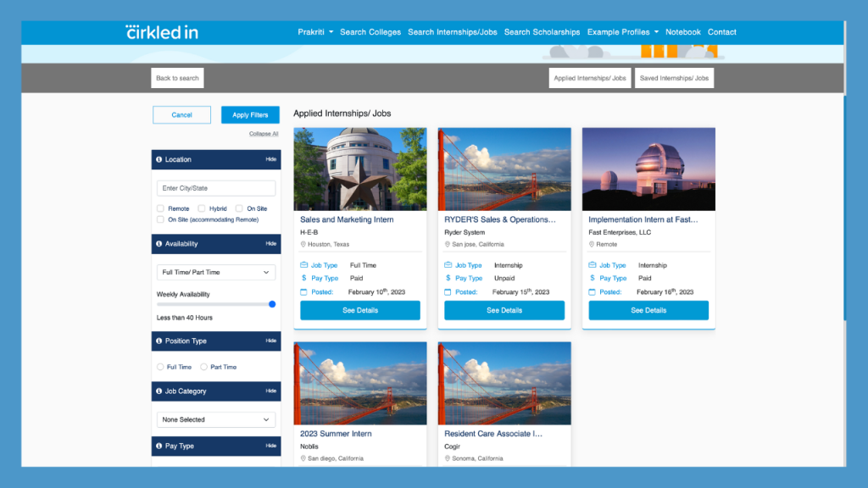This screenshot has width=868, height=488.
Task: Hide the Job Category filter section
Action: pos(270,391)
